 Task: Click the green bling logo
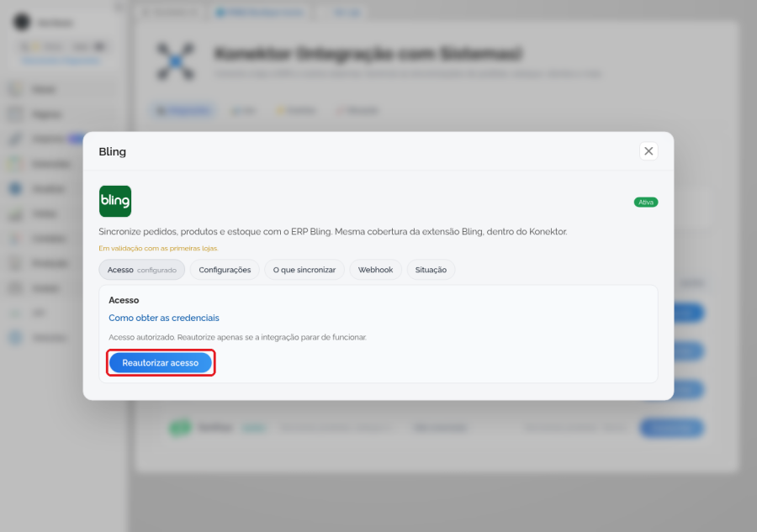coord(115,201)
